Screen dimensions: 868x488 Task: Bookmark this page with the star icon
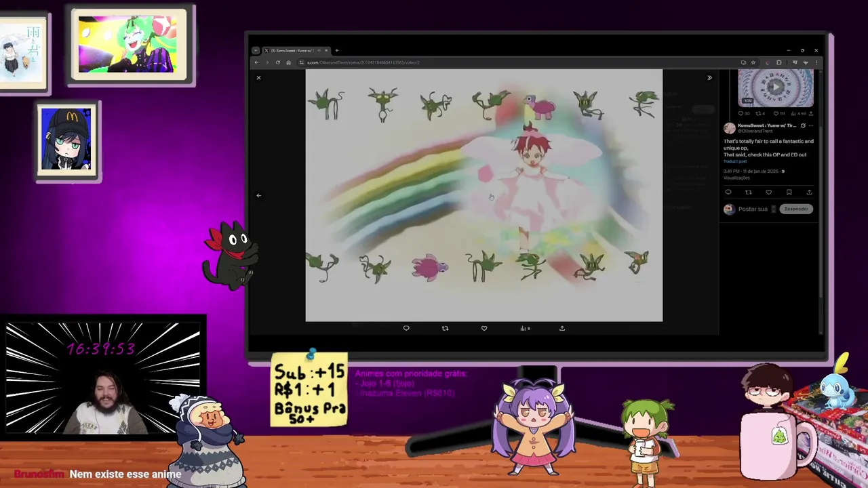click(753, 62)
